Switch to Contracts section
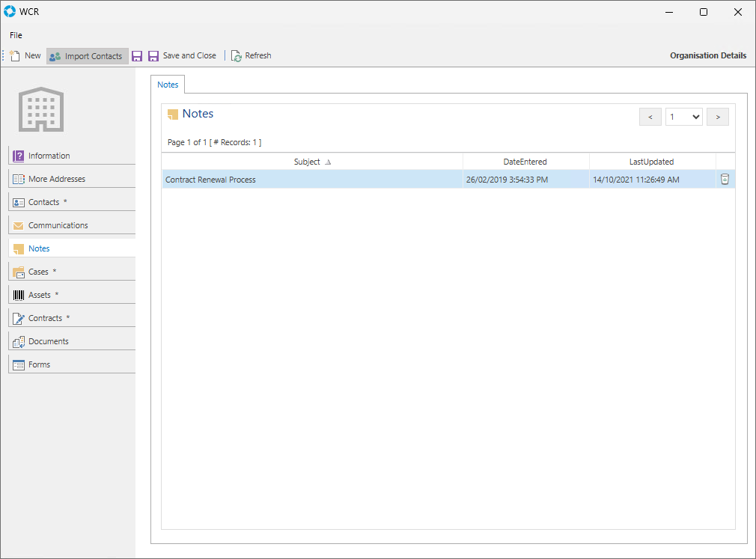This screenshot has width=756, height=559. (x=45, y=318)
